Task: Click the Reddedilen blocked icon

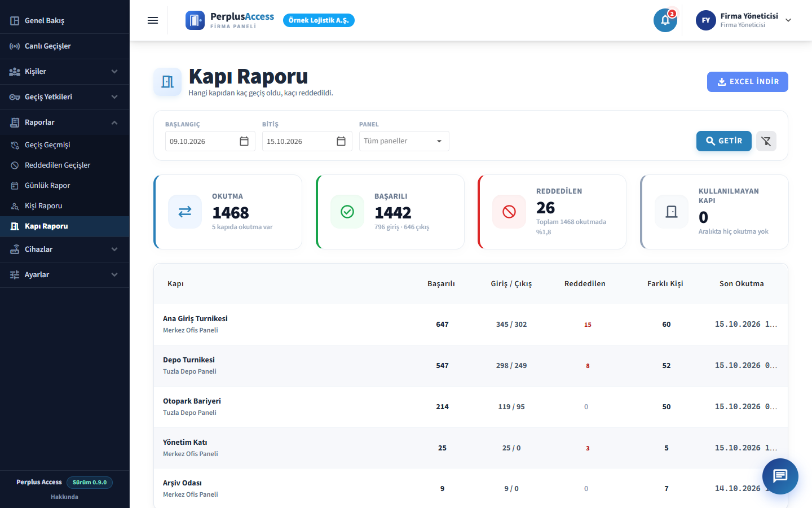Action: pyautogui.click(x=509, y=212)
